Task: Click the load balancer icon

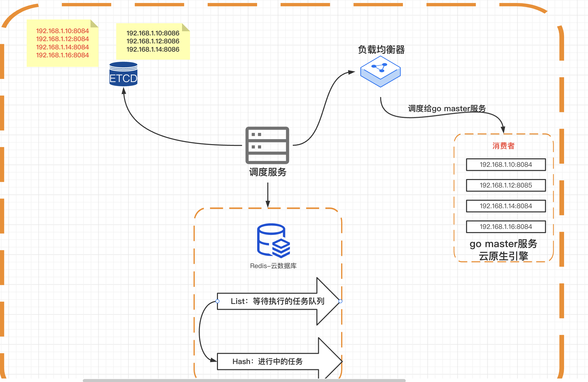Action: click(380, 72)
